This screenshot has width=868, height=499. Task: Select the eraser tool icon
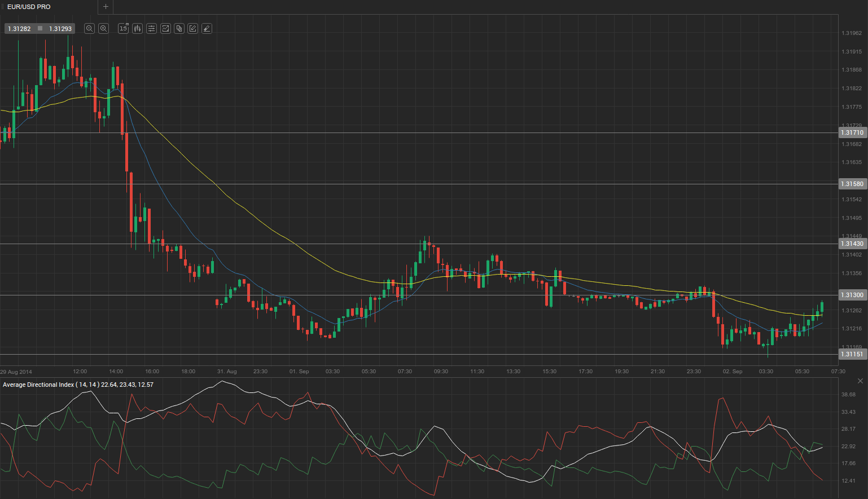(x=207, y=28)
